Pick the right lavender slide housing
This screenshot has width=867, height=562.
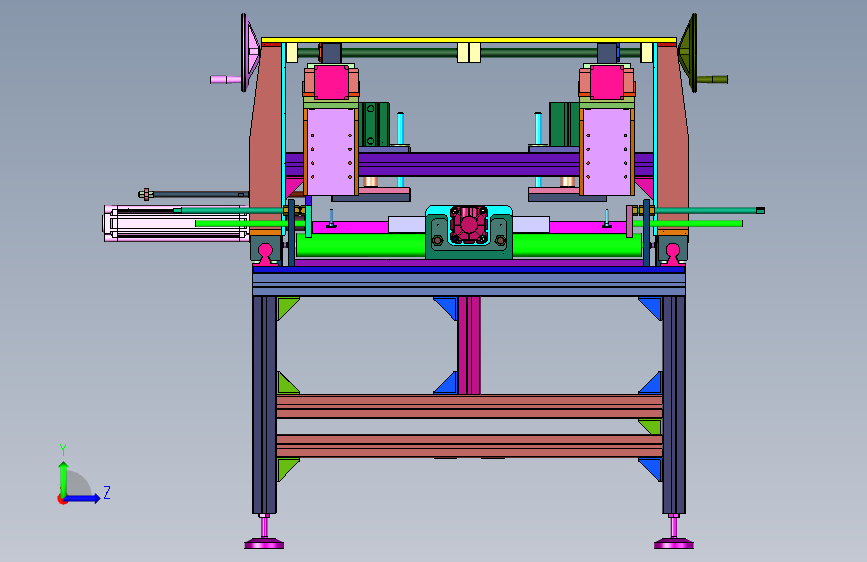607,152
